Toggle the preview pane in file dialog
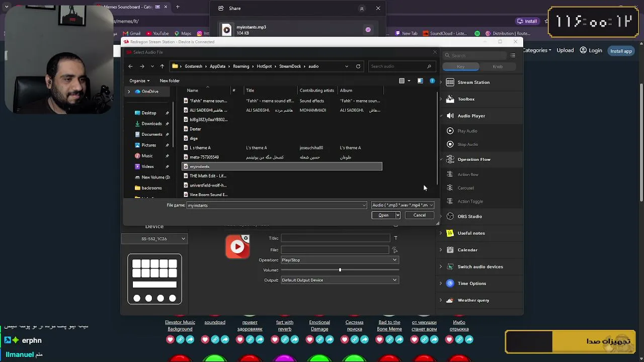This screenshot has height=362, width=644. click(x=420, y=81)
